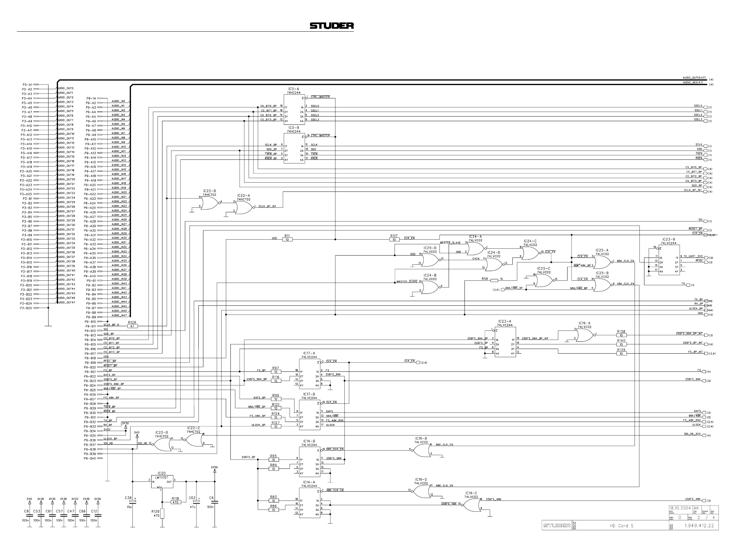Select the IC19-B NOR gate
This screenshot has width=756, height=556.
[422, 450]
